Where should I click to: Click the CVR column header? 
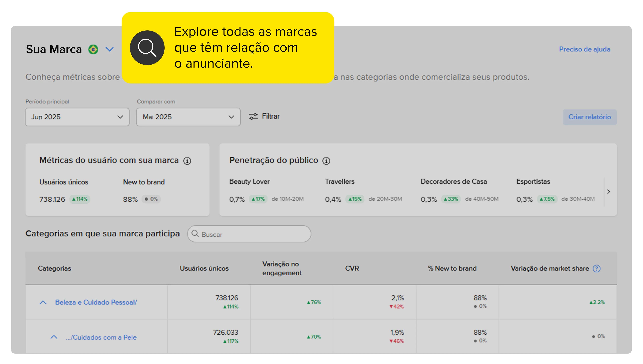point(352,268)
